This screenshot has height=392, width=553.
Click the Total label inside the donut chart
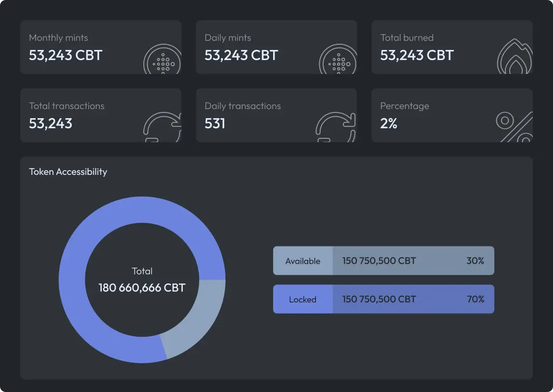tap(142, 271)
